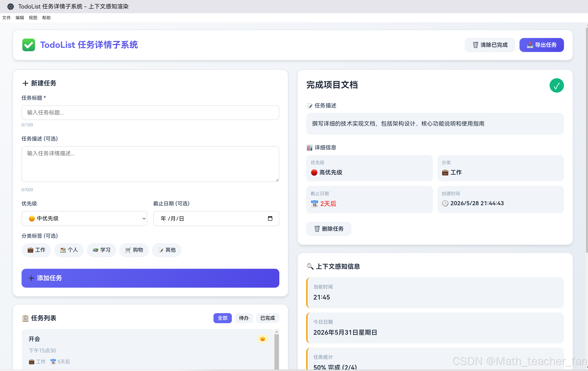The height and width of the screenshot is (371, 588).
Task: Click the 高优先级 label
Action: click(331, 172)
